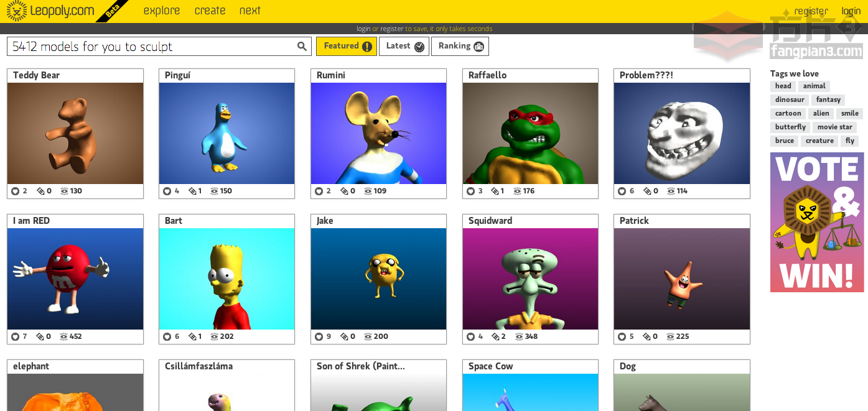
Task: Open the Jake model thumbnail
Action: (x=378, y=279)
